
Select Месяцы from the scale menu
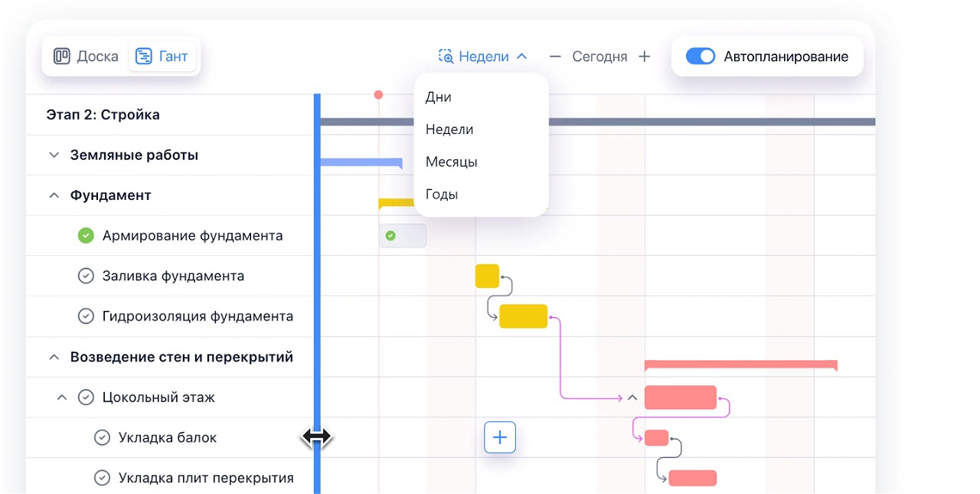click(451, 162)
